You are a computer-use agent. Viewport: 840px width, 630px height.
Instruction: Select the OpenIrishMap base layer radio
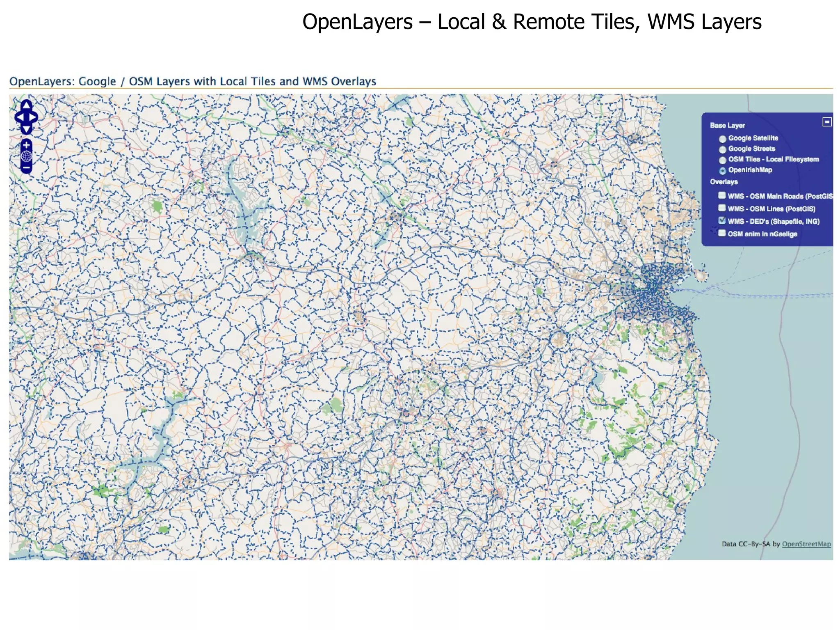click(x=722, y=171)
